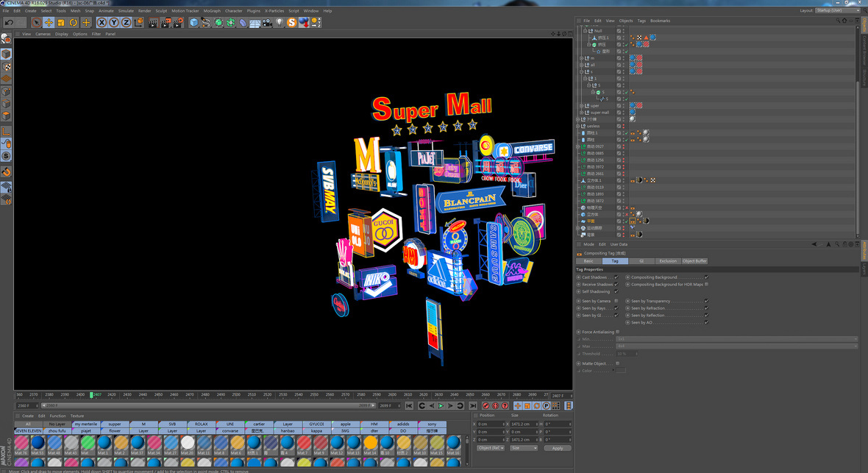Click the Undo arrow icon
This screenshot has width=868, height=473.
(9, 23)
